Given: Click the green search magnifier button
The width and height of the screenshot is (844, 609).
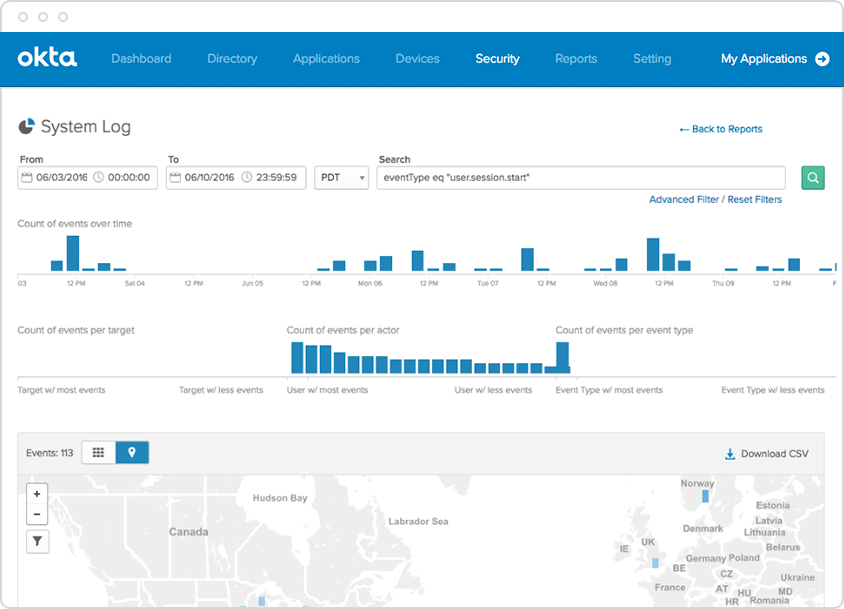Looking at the screenshot, I should [813, 178].
